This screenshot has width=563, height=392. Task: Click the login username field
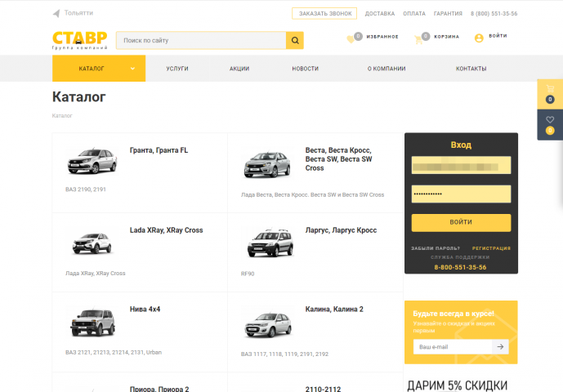click(x=461, y=165)
